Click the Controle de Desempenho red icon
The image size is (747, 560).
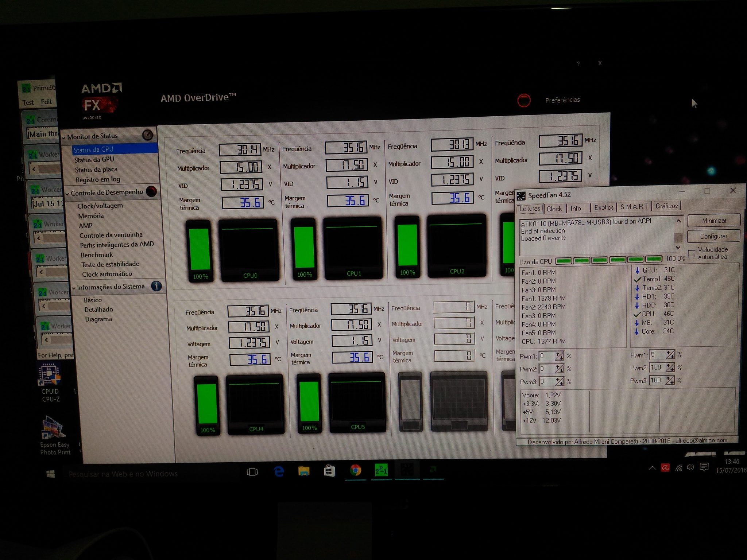point(151,191)
